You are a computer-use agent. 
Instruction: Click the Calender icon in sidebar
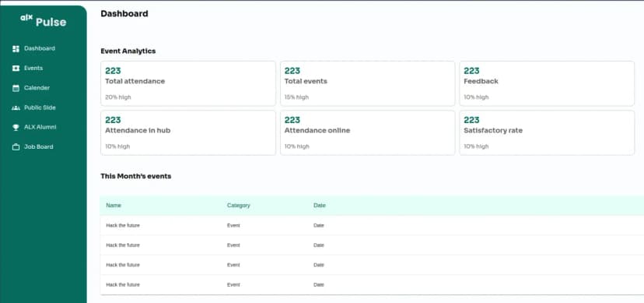(x=16, y=88)
